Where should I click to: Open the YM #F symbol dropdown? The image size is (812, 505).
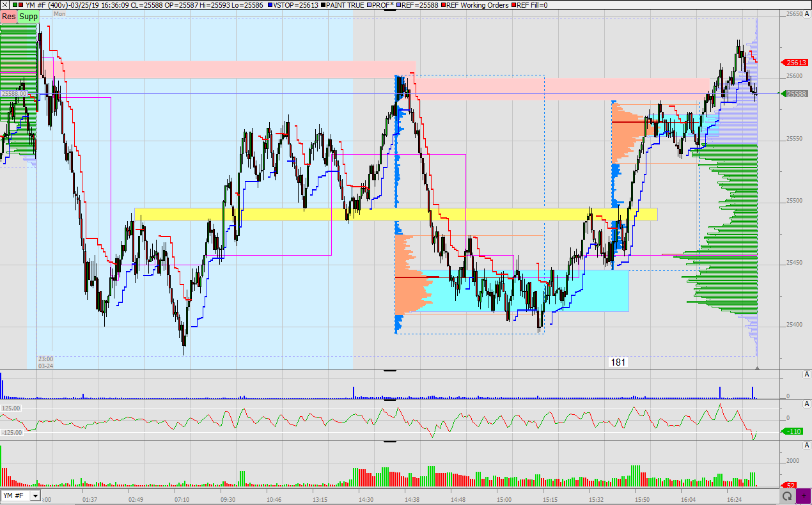pyautogui.click(x=35, y=495)
